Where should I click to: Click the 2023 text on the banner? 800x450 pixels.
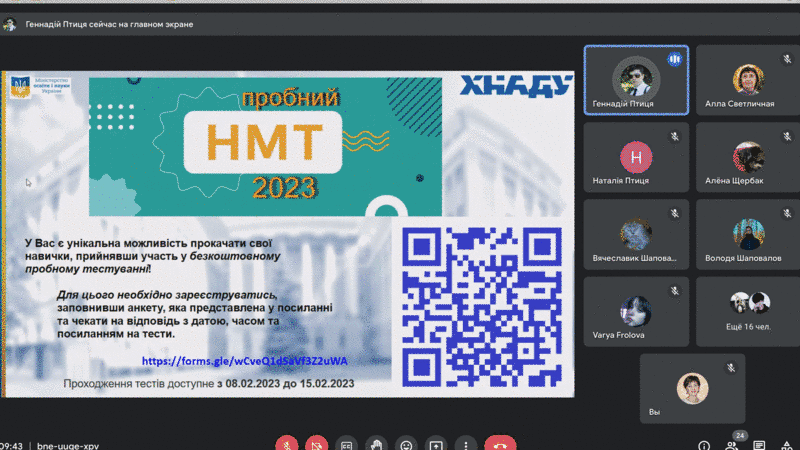[x=284, y=188]
